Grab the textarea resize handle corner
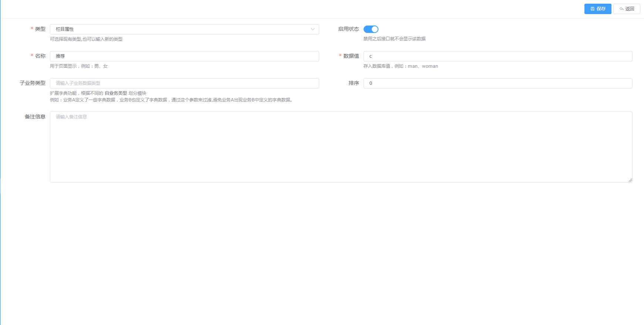Image resolution: width=644 pixels, height=325 pixels. tap(630, 180)
